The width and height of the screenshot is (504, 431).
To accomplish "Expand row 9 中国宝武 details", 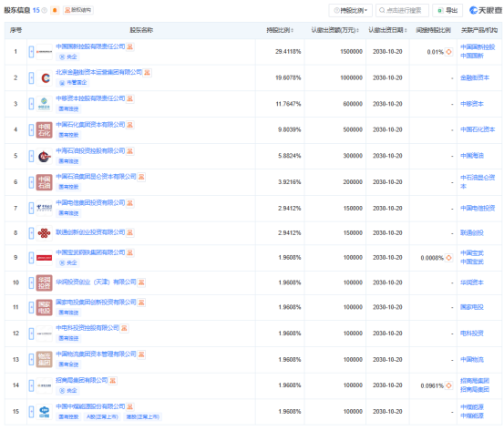I will [31, 258].
